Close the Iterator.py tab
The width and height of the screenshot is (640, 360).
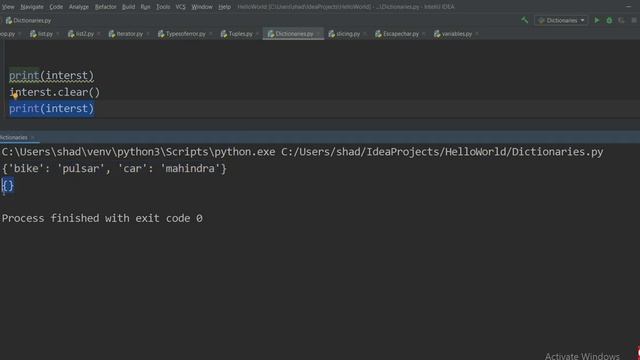pyautogui.click(x=148, y=34)
